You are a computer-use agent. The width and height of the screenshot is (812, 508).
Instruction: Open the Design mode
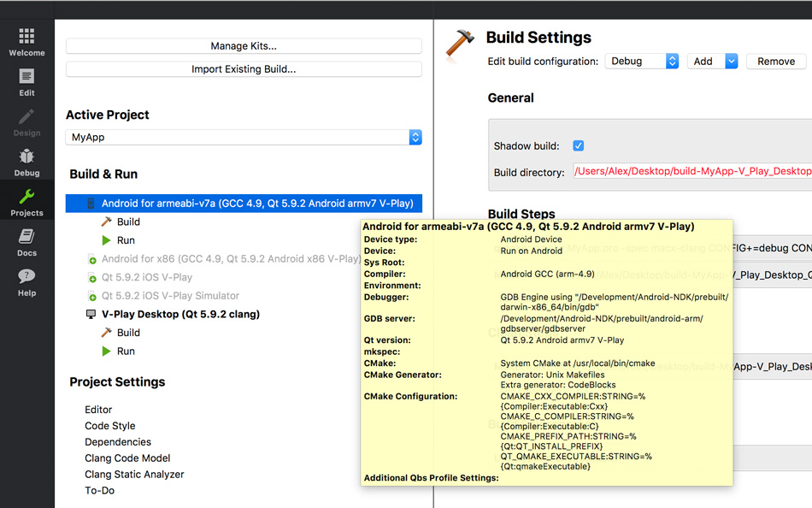pos(27,122)
